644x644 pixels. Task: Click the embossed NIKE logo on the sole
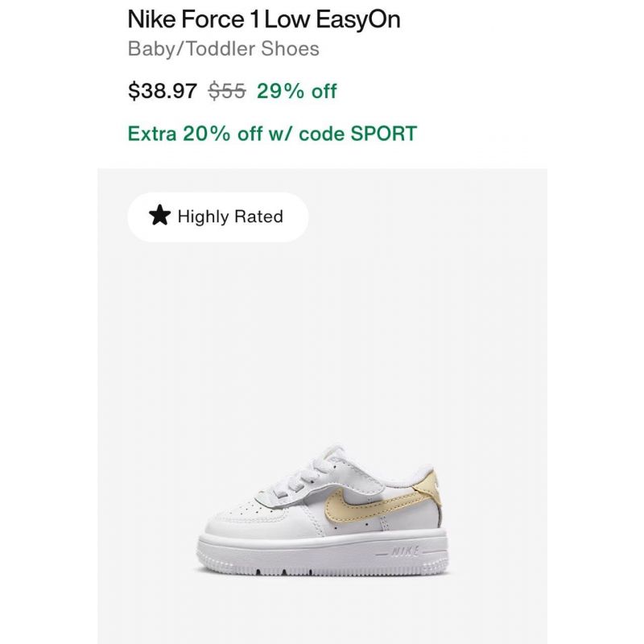click(406, 551)
